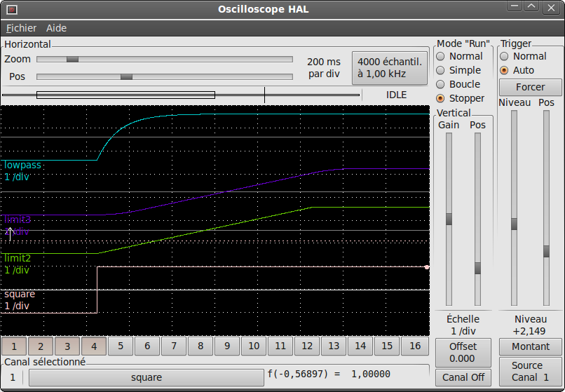Turn off channel with Canal Off
Screen dimensions: 565x392
click(x=463, y=377)
